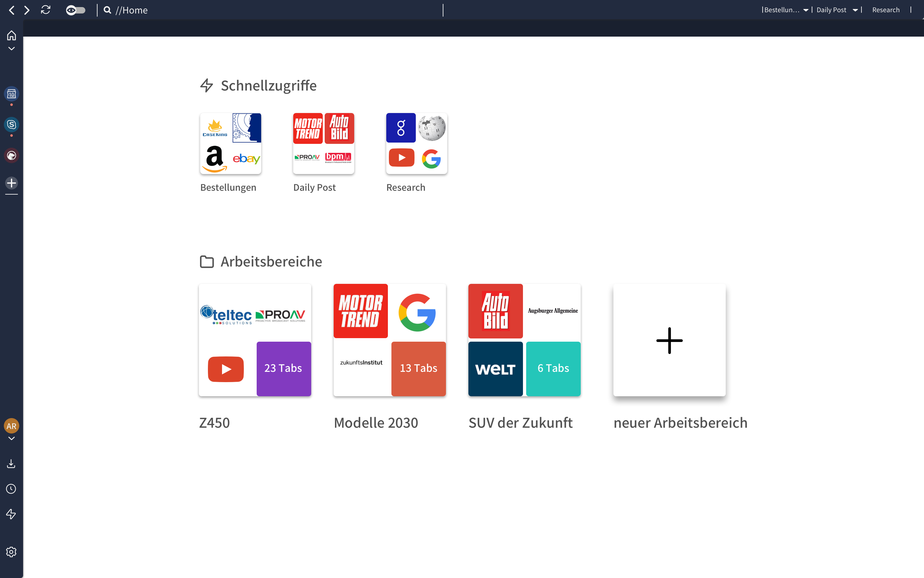The image size is (924, 578).
Task: Open history clock icon
Action: pyautogui.click(x=11, y=489)
